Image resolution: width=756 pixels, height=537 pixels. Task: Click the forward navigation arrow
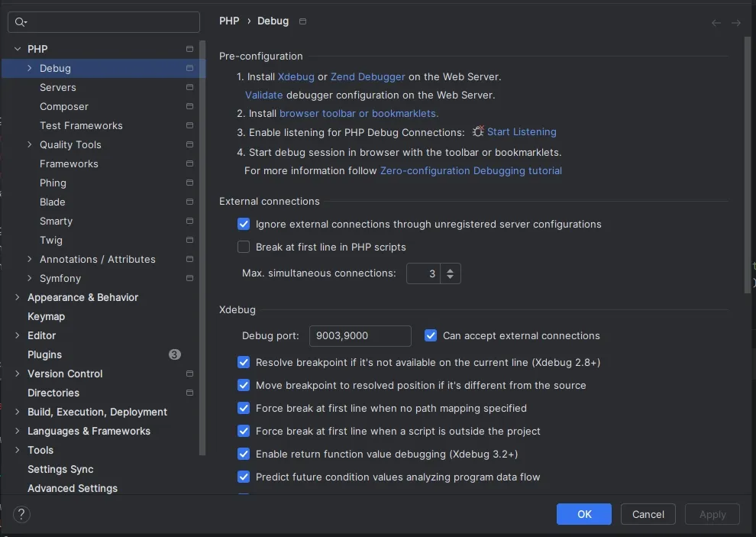[x=735, y=23]
